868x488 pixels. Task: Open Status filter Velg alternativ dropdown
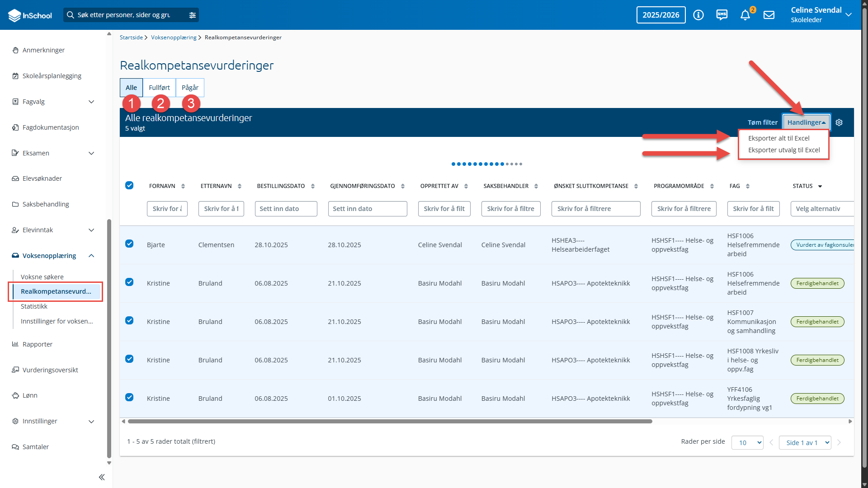coord(822,209)
